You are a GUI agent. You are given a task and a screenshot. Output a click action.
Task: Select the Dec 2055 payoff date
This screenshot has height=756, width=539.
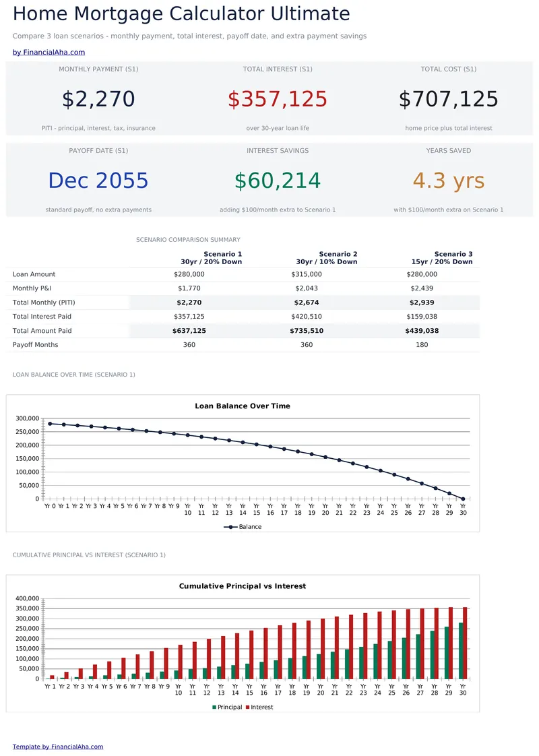[x=98, y=181]
